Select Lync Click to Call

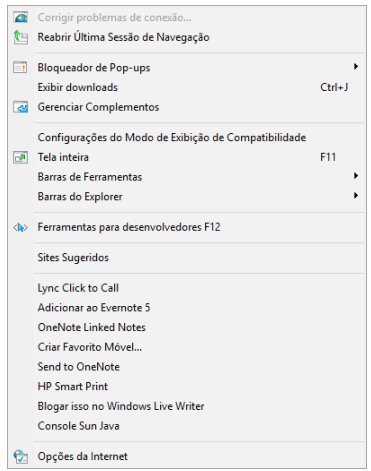coord(187,288)
